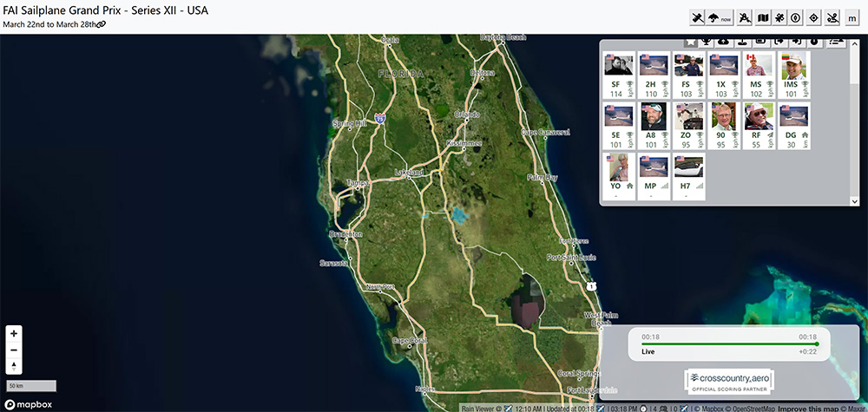The width and height of the screenshot is (868, 412).
Task: Reset map bearing to north arrow button
Action: tap(14, 365)
